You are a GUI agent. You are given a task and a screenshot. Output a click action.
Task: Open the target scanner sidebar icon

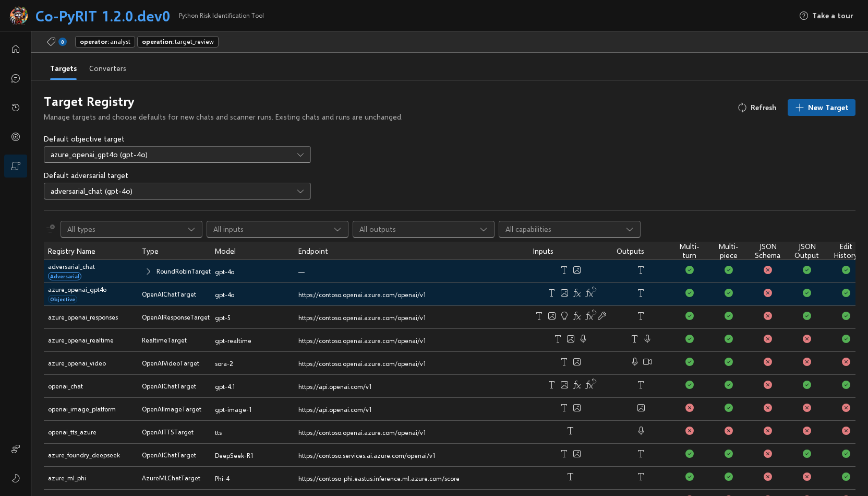[16, 137]
